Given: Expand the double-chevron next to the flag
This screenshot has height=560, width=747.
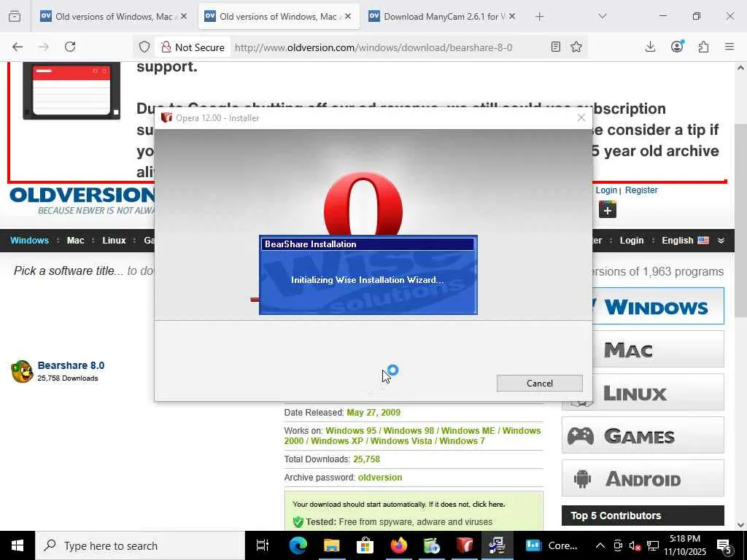Looking at the screenshot, I should tap(721, 241).
